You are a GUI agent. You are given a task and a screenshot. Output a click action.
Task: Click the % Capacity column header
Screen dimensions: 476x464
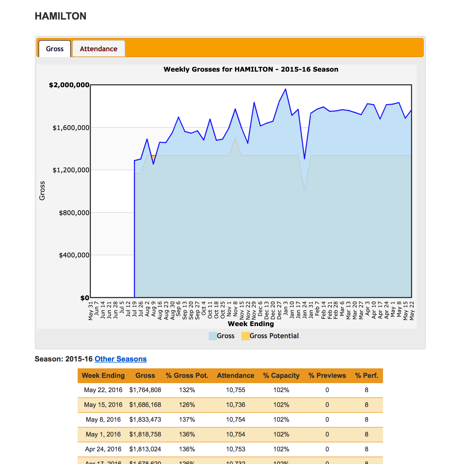click(x=281, y=375)
